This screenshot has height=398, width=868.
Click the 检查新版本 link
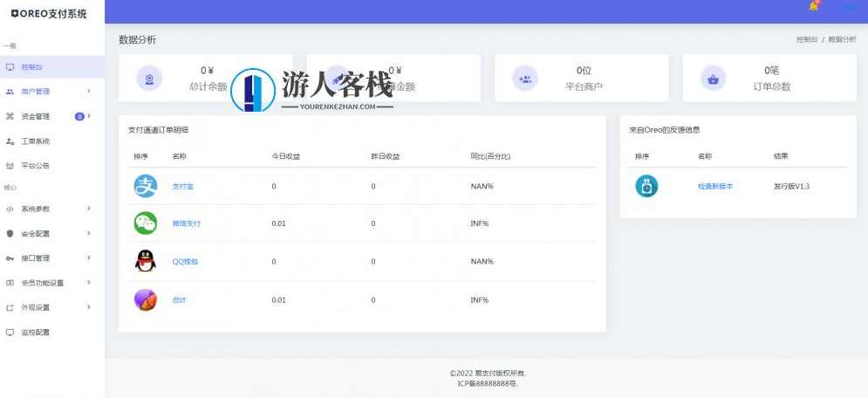pyautogui.click(x=715, y=187)
